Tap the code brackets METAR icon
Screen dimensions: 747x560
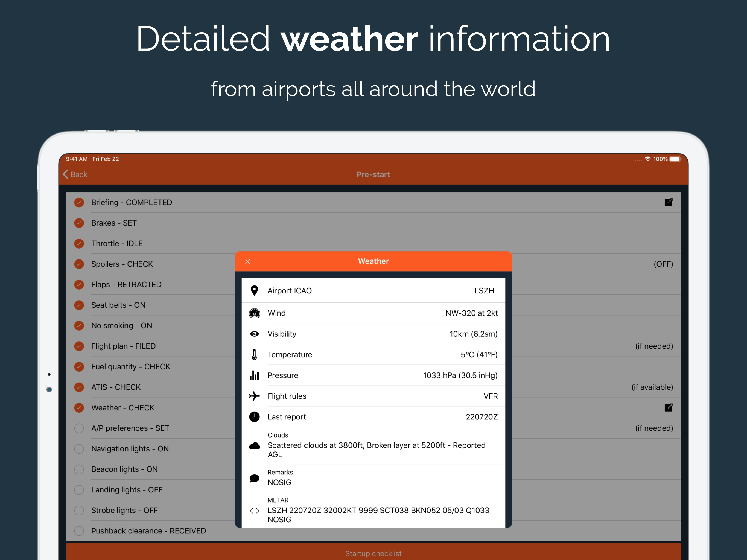point(254,510)
